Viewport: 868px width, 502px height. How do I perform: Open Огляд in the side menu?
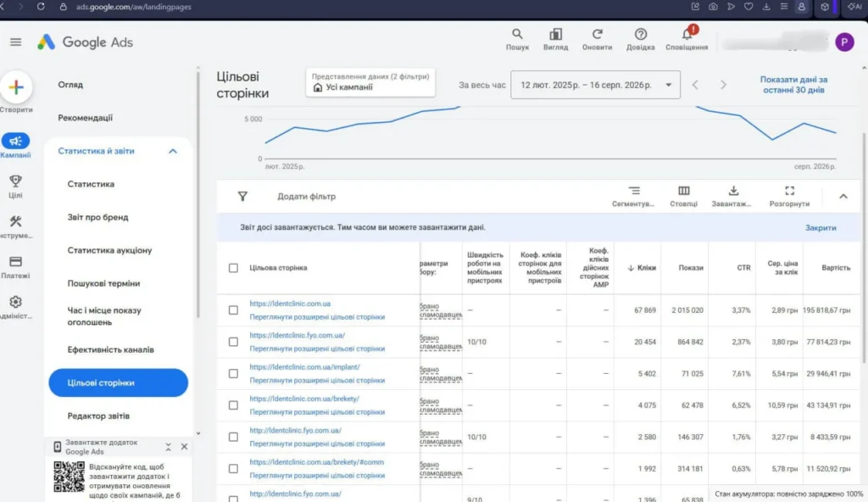click(x=70, y=85)
